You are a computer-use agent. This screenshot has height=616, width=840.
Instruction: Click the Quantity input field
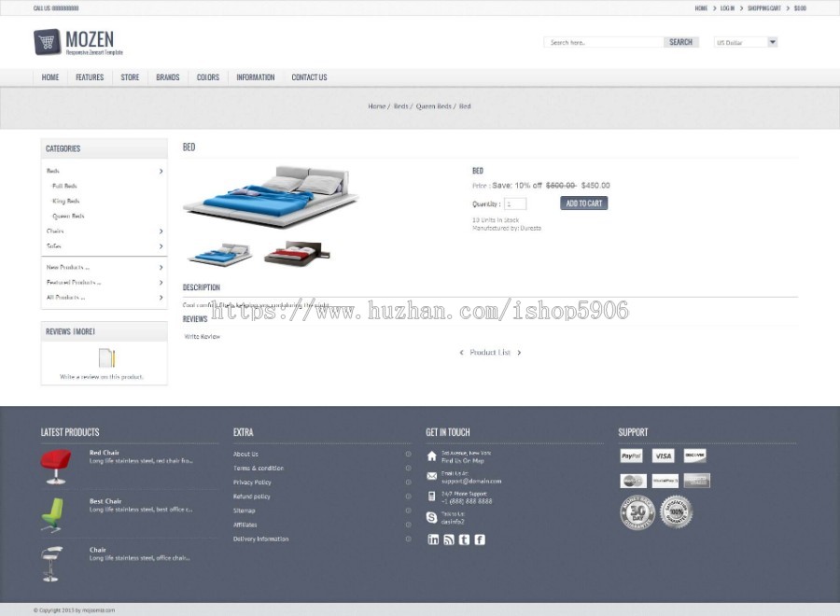coord(516,203)
